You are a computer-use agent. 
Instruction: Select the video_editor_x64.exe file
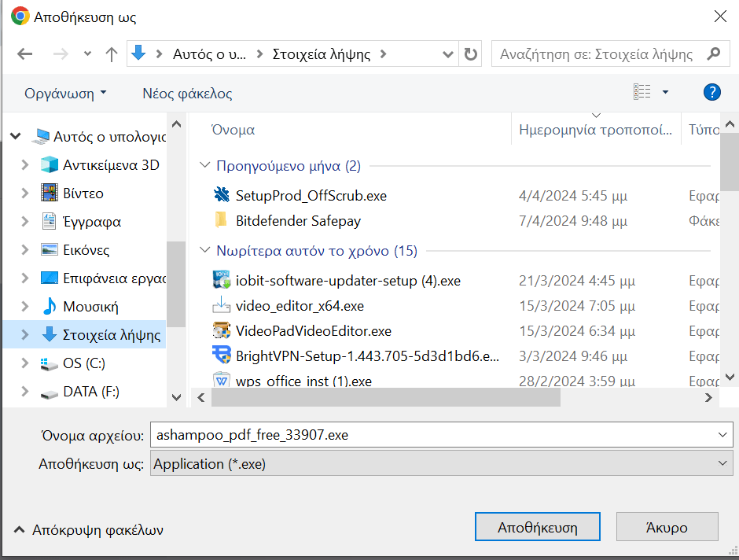point(300,306)
